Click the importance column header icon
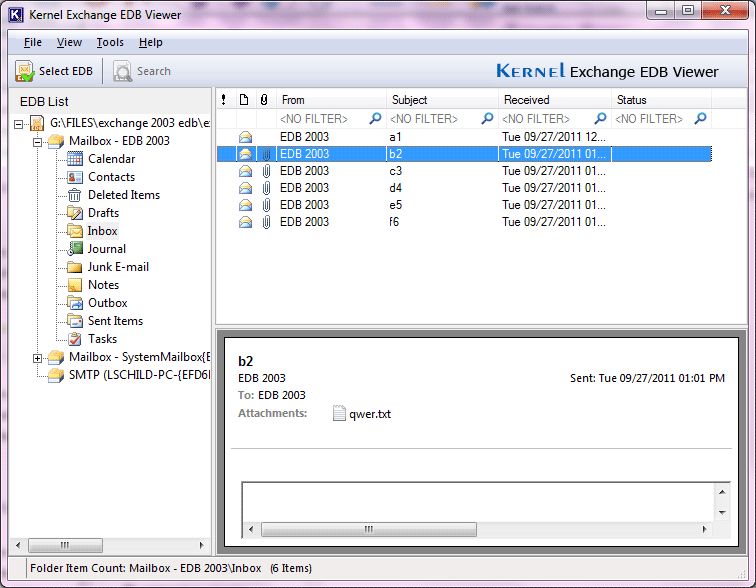The height and width of the screenshot is (588, 756). (x=223, y=100)
